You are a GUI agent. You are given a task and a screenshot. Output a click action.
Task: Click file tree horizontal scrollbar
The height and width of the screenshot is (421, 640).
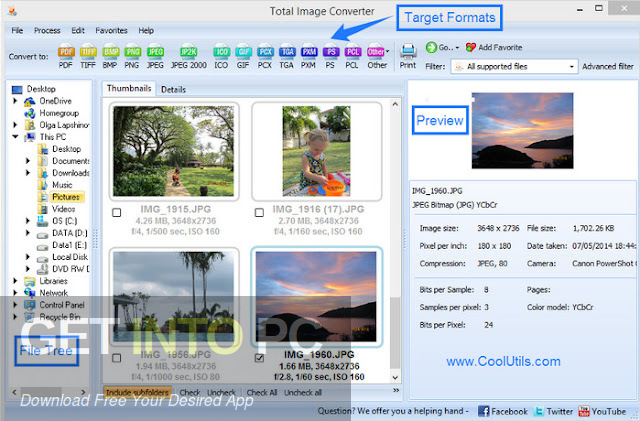(x=41, y=392)
